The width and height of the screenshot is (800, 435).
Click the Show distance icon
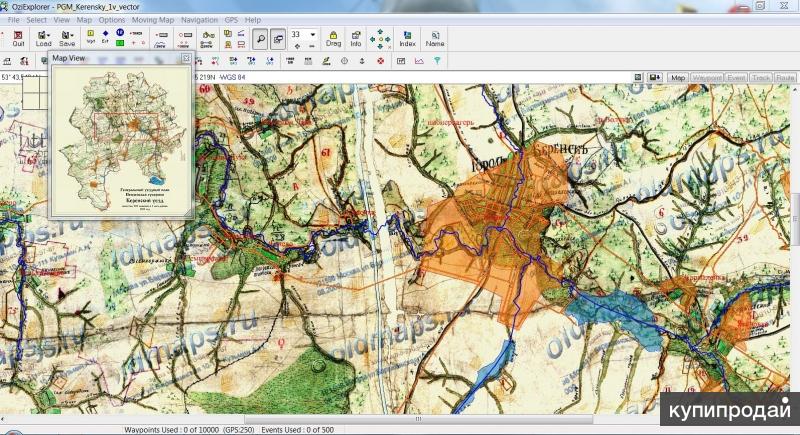(x=161, y=39)
